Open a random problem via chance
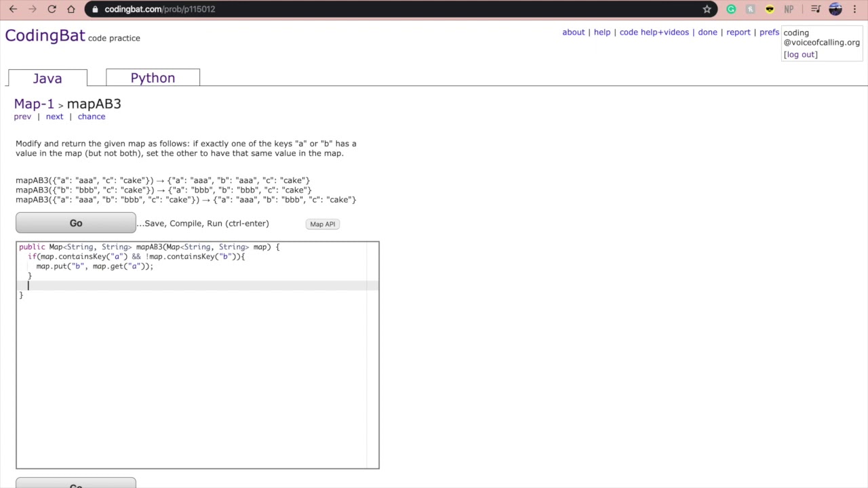 coord(92,117)
